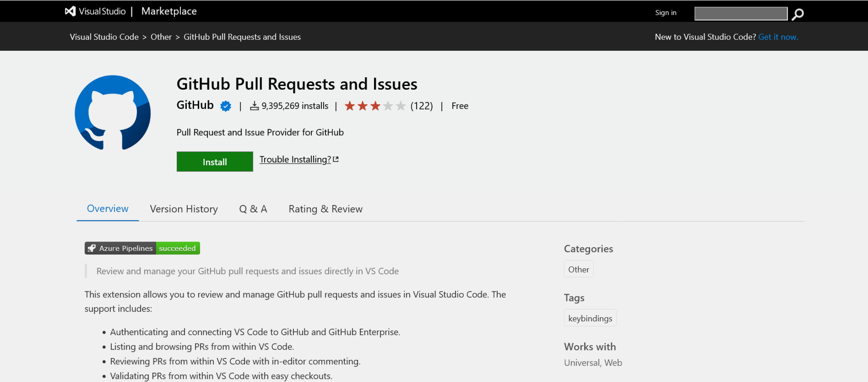This screenshot has height=382, width=868.
Task: Open the Trouble Installing? link
Action: pos(295,159)
